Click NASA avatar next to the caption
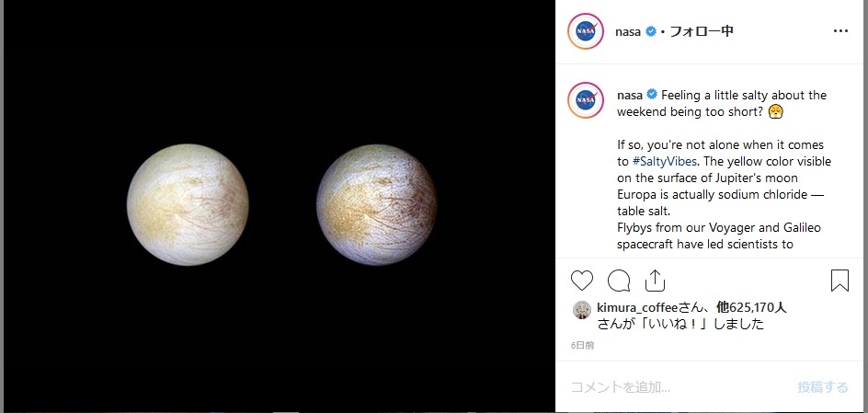Image resolution: width=868 pixels, height=413 pixels. pos(586,100)
